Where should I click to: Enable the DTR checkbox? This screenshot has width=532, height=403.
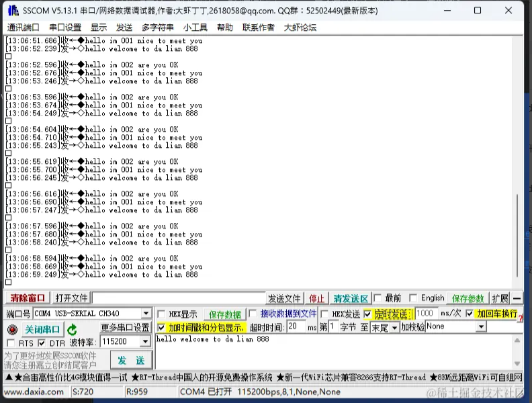point(42,343)
